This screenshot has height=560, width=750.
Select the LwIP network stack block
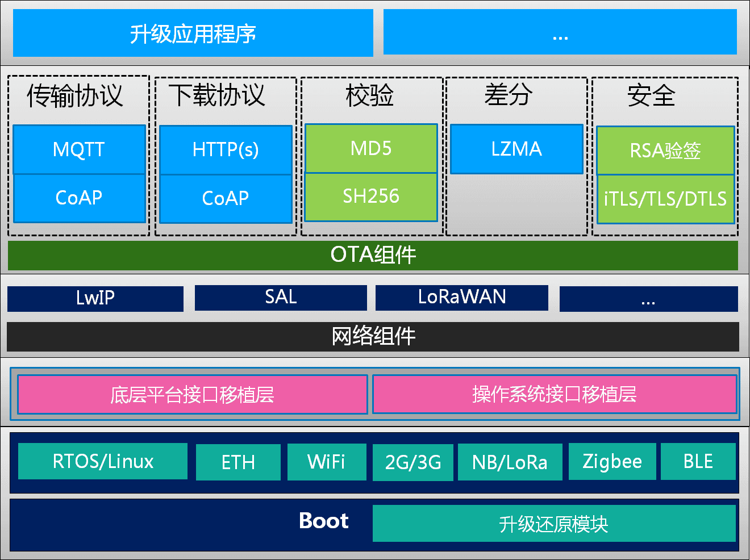tap(95, 298)
